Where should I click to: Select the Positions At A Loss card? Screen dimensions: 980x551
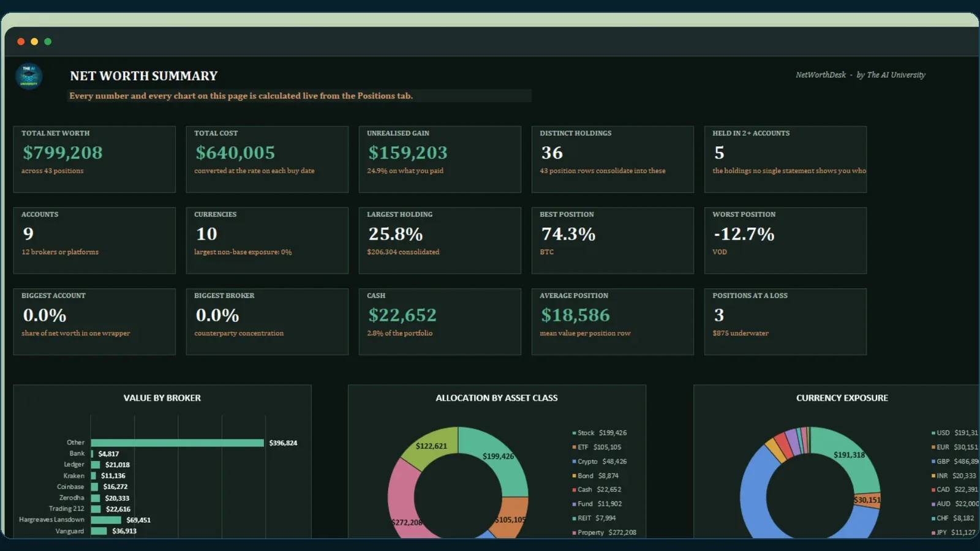point(785,322)
